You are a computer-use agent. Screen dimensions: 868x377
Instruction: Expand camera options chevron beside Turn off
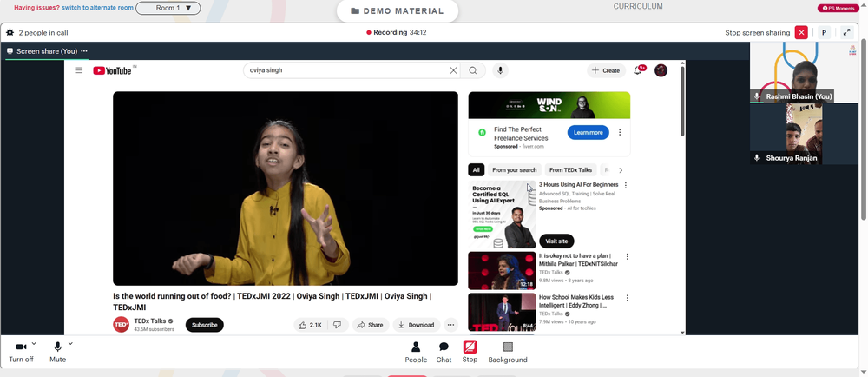pos(34,344)
